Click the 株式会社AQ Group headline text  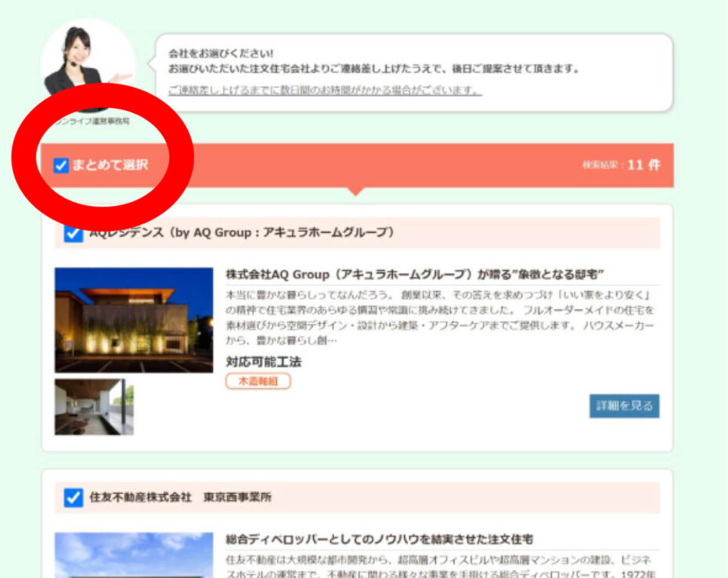point(416,275)
